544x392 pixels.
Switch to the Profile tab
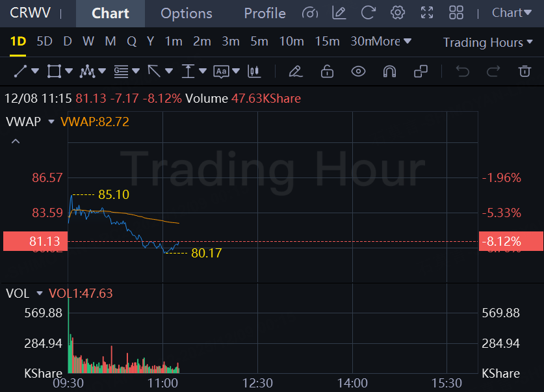(265, 13)
